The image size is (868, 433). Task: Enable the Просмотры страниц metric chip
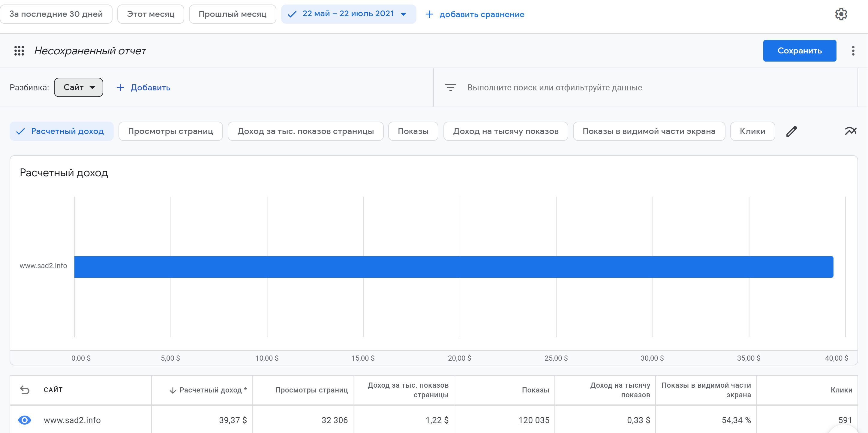(x=170, y=131)
